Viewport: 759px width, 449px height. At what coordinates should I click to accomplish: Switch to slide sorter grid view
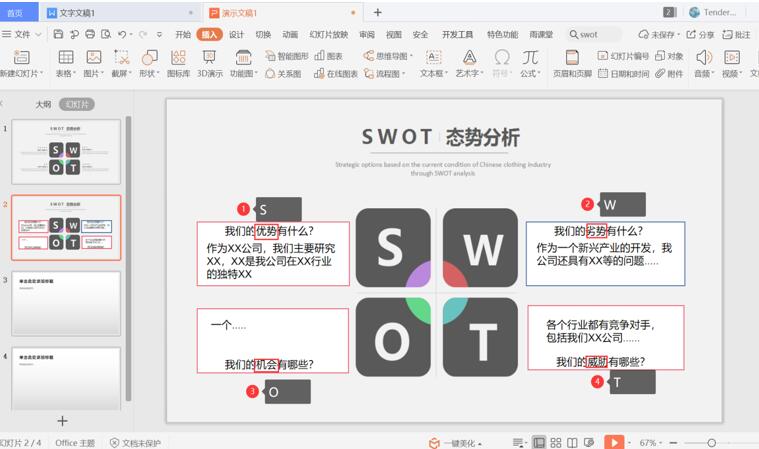pos(555,442)
